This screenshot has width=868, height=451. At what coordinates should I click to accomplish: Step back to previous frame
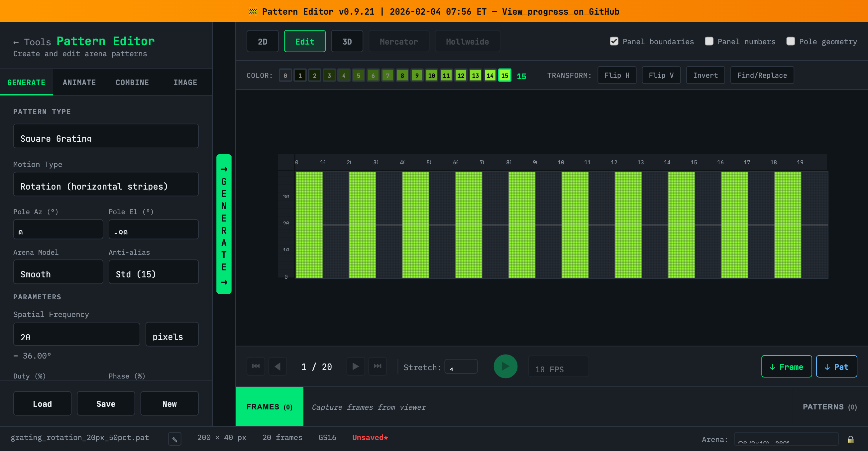tap(278, 366)
